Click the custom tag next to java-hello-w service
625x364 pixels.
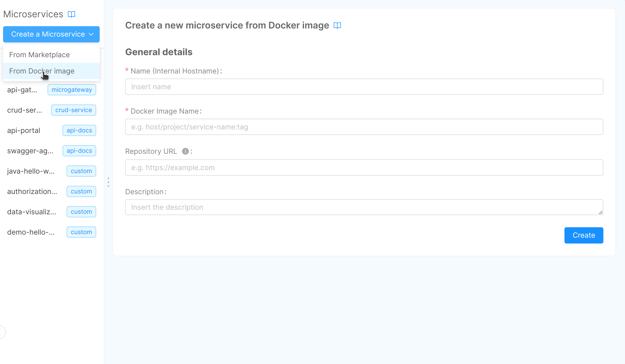81,171
